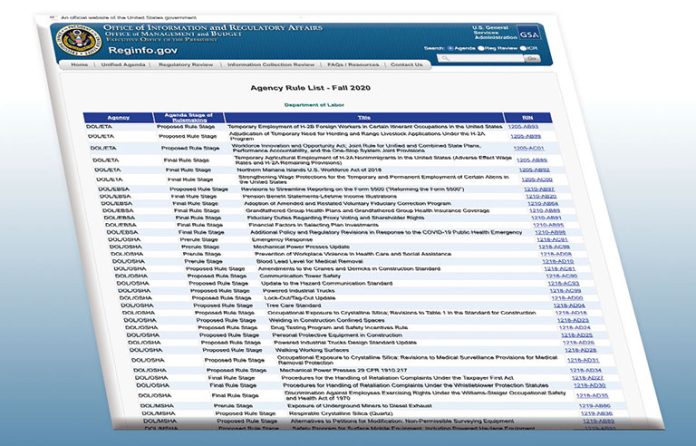This screenshot has width=696, height=446.
Task: Open RIN link for COVID-19 Public Health Emergency revisions
Action: 550,232
